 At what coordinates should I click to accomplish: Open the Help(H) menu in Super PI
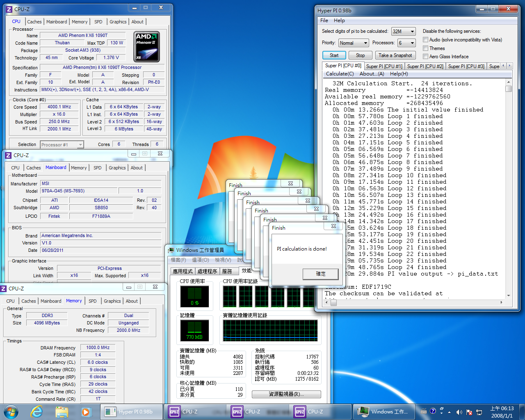pyautogui.click(x=399, y=74)
